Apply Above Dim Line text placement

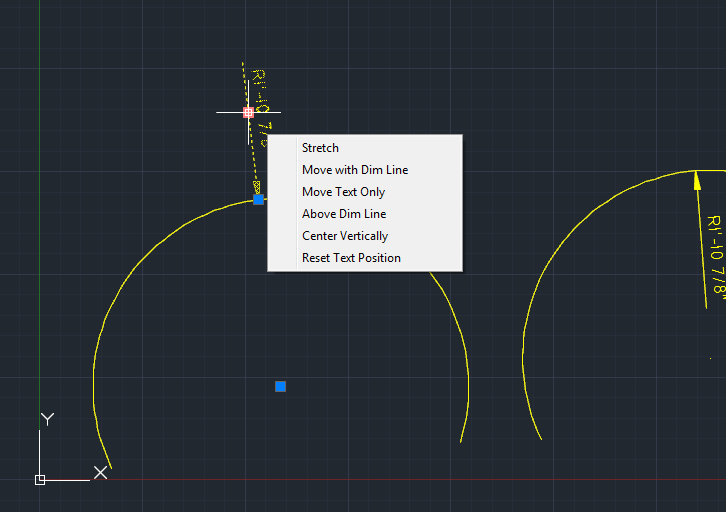[343, 214]
